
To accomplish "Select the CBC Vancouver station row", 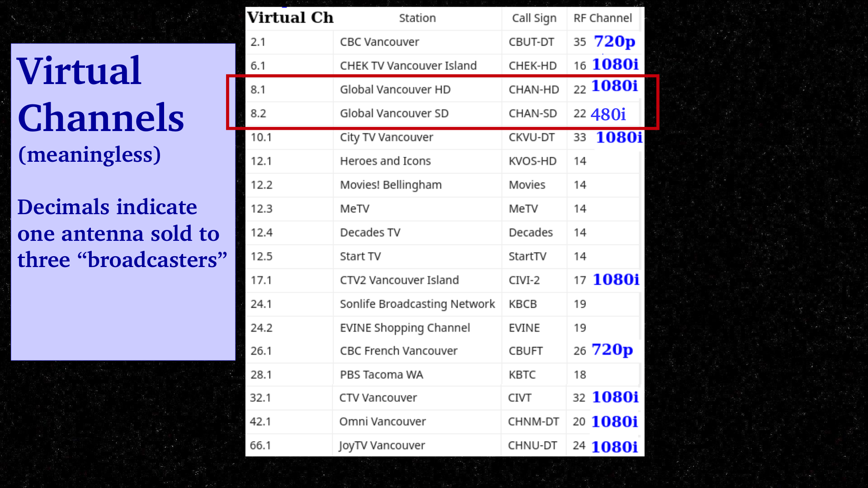I will pyautogui.click(x=379, y=42).
